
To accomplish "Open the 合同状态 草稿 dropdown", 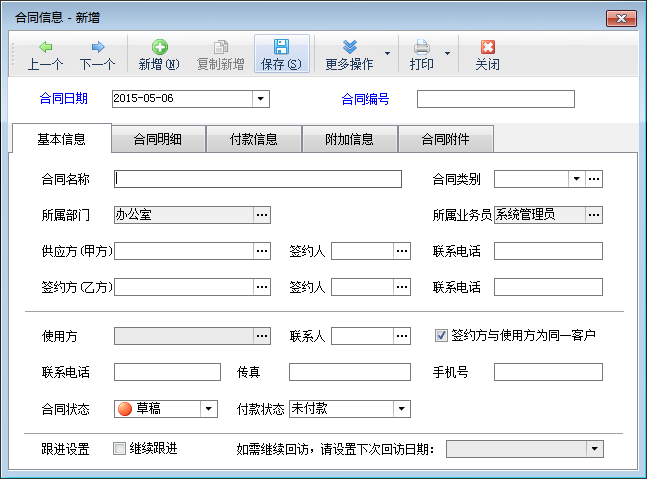I will [208, 409].
